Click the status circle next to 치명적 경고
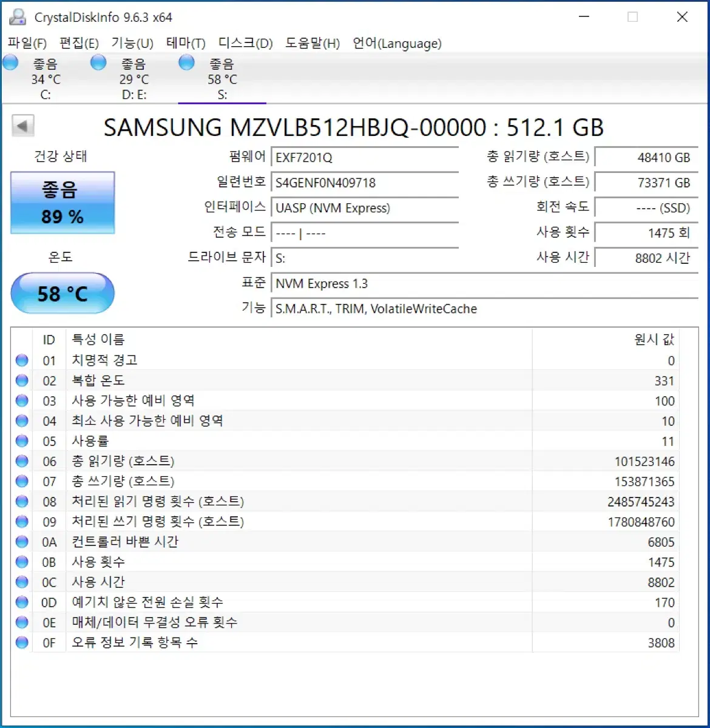 pos(22,360)
